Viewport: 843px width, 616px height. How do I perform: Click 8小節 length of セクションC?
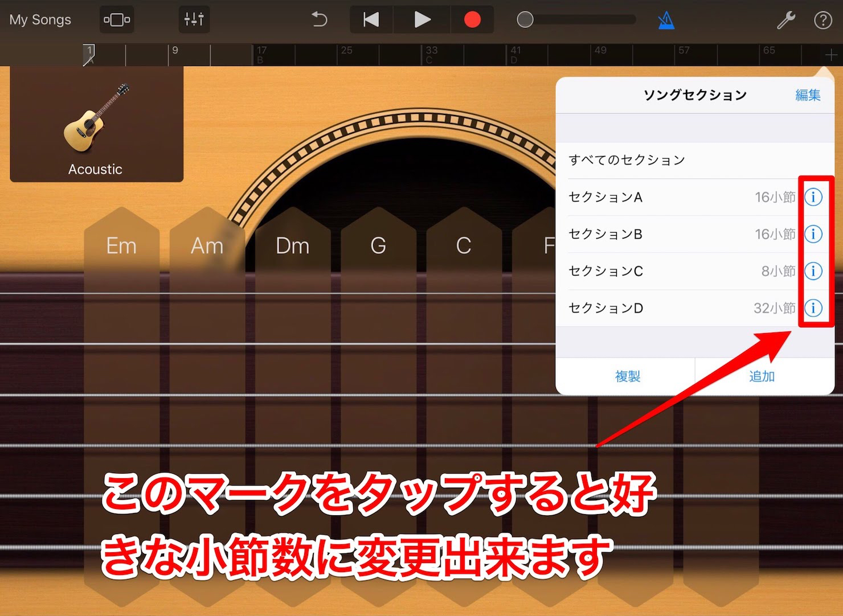coord(778,271)
